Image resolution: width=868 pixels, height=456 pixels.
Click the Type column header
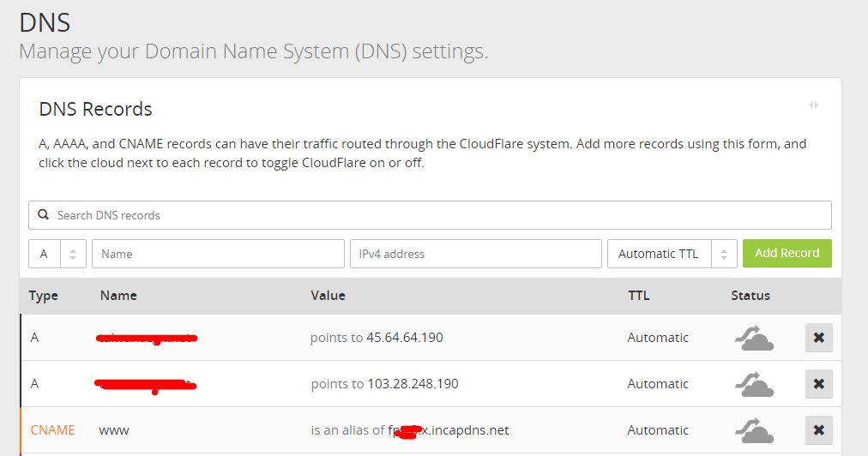pyautogui.click(x=43, y=296)
